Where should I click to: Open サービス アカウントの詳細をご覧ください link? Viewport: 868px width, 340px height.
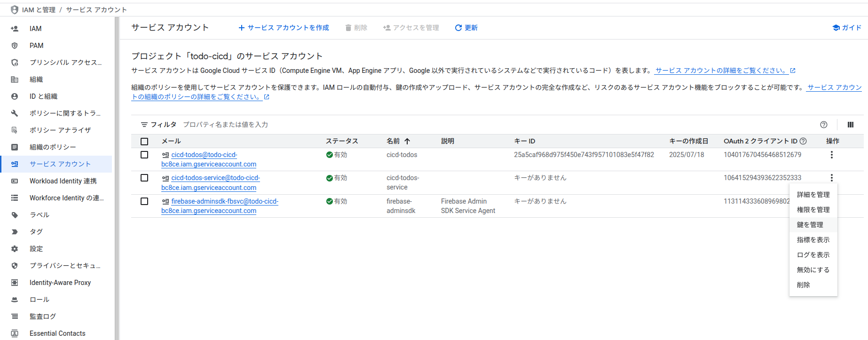[x=725, y=71]
